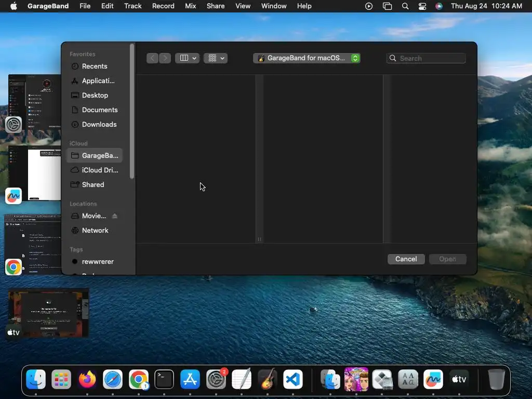
Task: Open Apple TV in the Dock
Action: point(459,379)
